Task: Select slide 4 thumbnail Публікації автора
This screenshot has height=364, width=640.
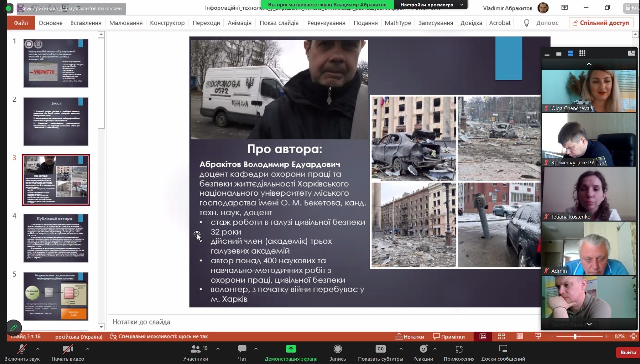Action: point(56,238)
